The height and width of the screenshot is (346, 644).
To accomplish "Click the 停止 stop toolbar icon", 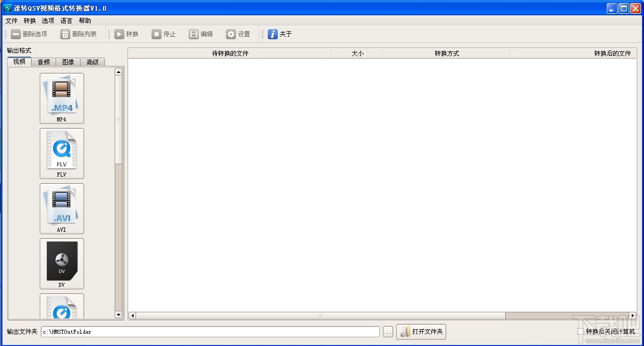I will [157, 34].
